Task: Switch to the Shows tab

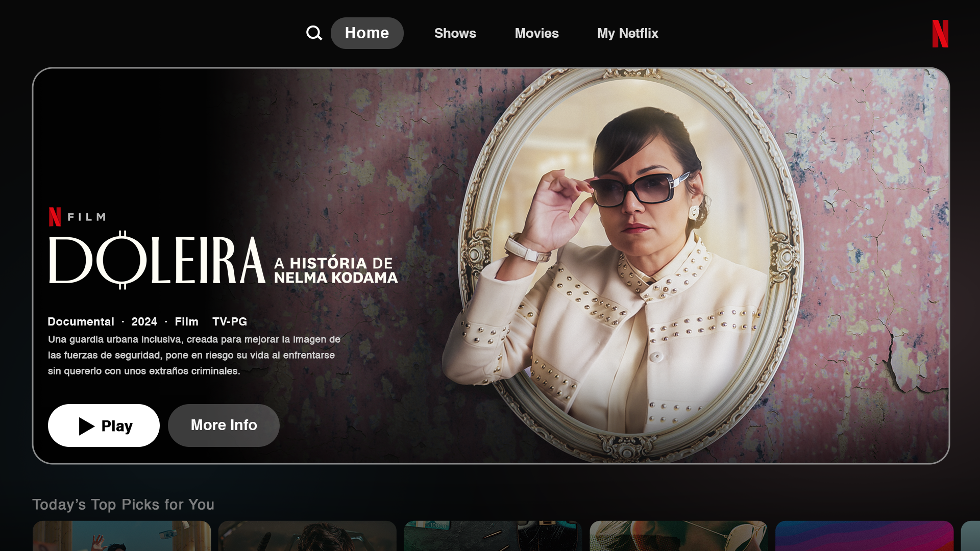Action: [x=455, y=33]
